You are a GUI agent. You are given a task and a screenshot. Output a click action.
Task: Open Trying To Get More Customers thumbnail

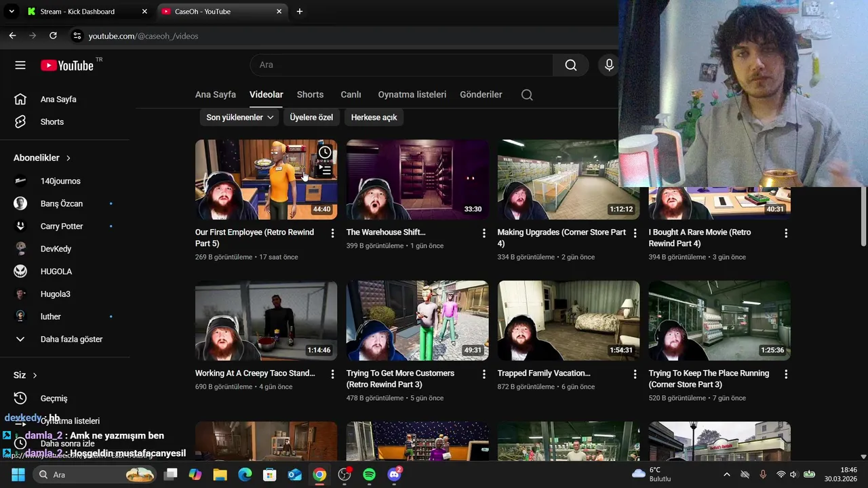[418, 321]
